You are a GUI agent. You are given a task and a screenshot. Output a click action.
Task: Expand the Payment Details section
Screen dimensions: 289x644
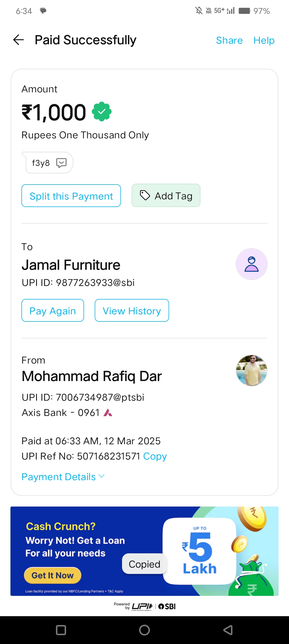pos(63,477)
